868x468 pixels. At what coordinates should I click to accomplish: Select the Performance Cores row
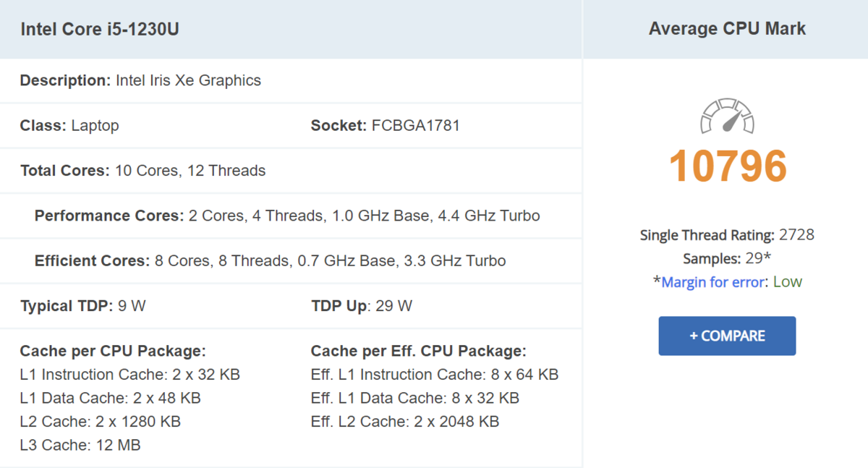pos(287,216)
